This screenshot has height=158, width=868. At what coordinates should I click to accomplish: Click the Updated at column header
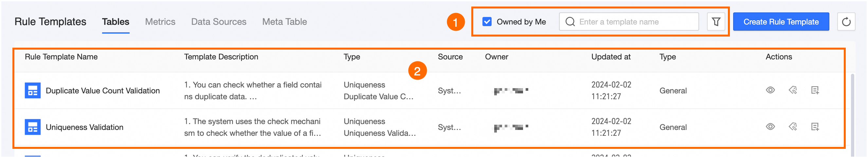[610, 57]
